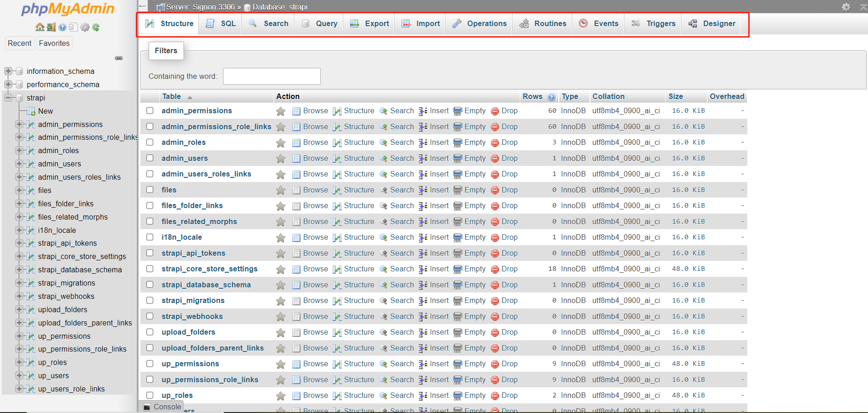Viewport: 868px width, 413px height.
Task: Tick the files_related_morphs checkbox
Action: click(x=150, y=221)
